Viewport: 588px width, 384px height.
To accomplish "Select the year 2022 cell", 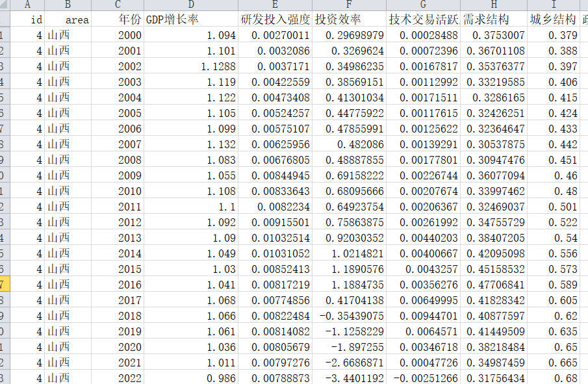I will [118, 378].
